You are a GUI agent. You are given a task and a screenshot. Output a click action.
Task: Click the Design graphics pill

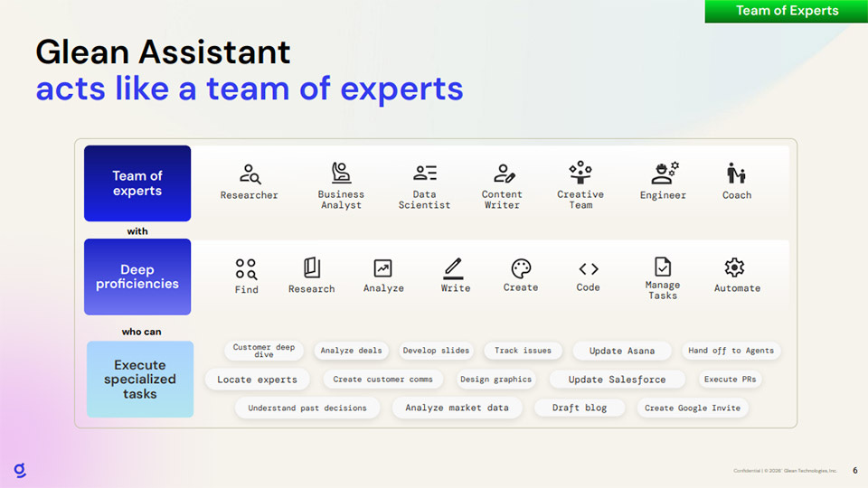[x=495, y=379]
